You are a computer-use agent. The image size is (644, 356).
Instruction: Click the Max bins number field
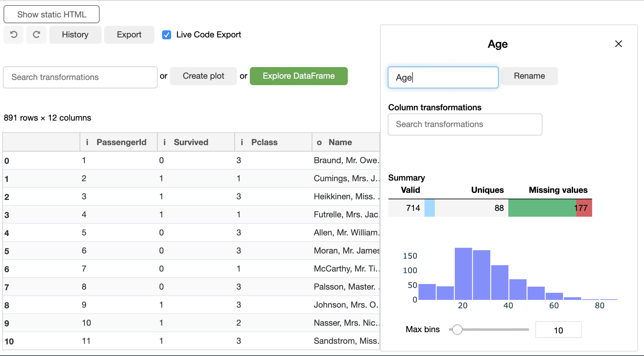558,330
